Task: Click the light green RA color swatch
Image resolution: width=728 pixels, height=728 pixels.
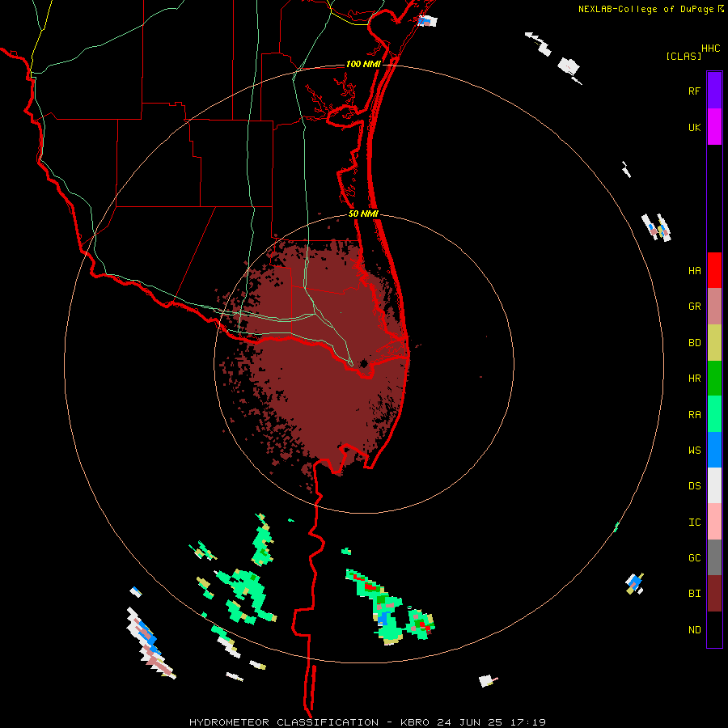Action: click(714, 414)
